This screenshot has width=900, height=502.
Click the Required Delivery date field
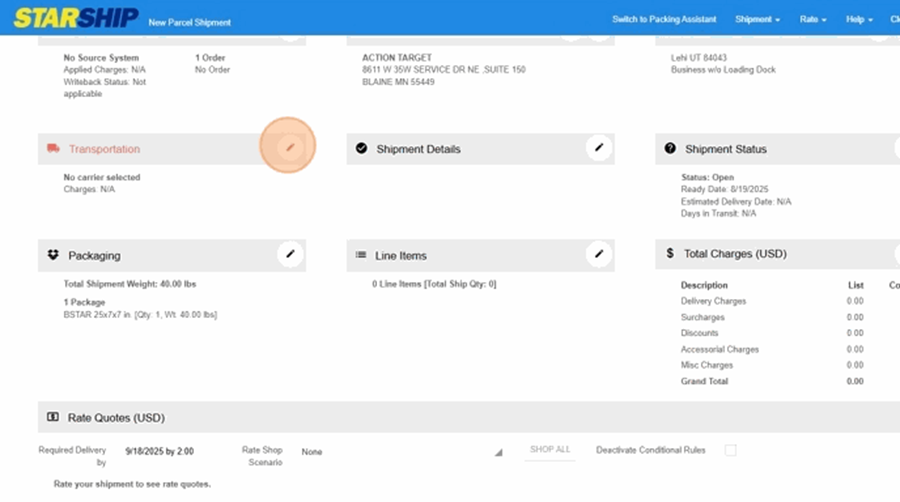(160, 452)
